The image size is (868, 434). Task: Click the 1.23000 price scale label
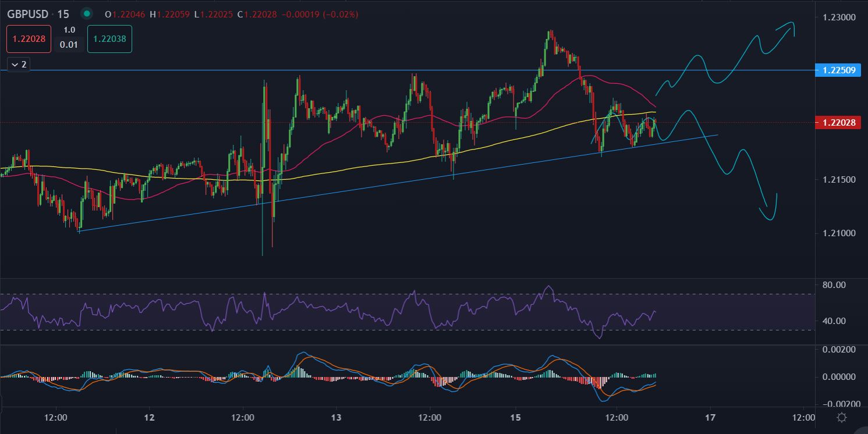click(839, 18)
